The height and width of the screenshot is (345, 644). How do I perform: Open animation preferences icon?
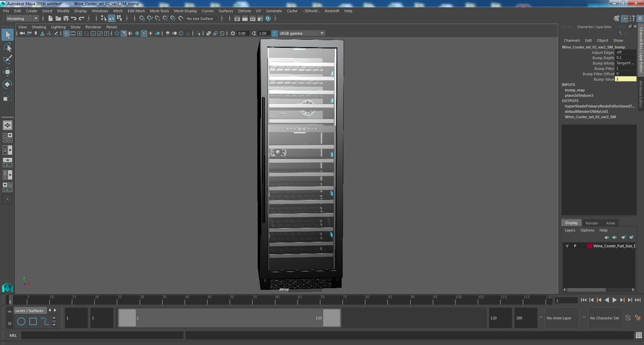(638, 318)
